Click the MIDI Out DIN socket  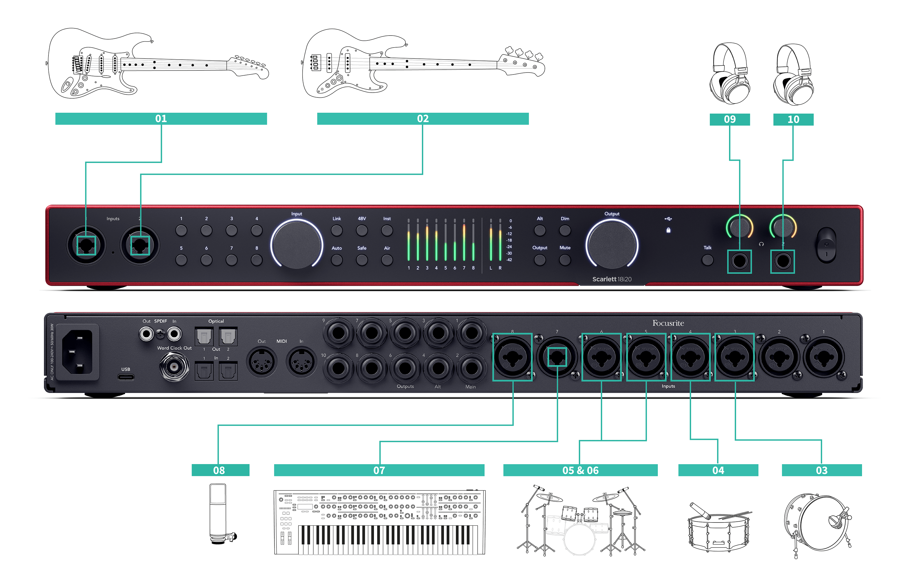261,362
